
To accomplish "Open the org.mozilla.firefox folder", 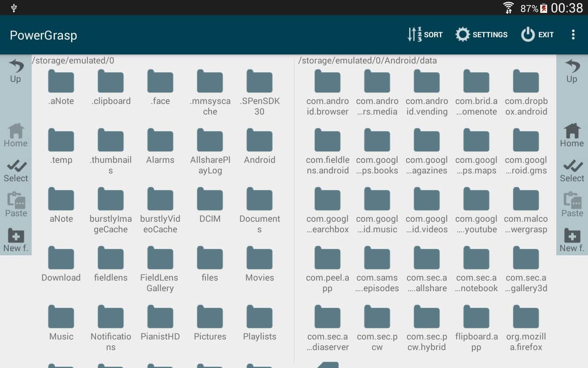I will point(526,328).
